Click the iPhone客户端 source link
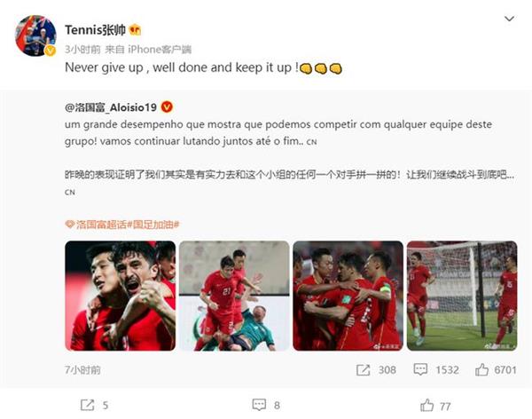Image resolution: width=532 pixels, height=419 pixels. point(160,50)
